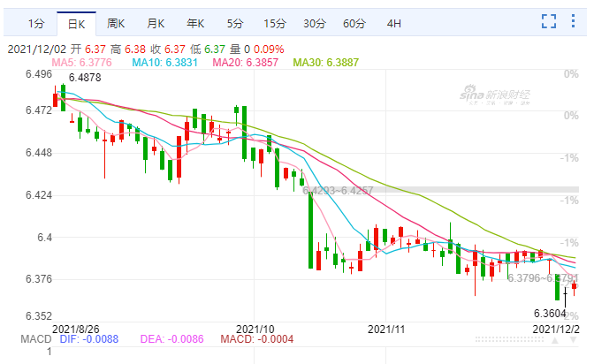Screen dimensions: 594x364
Task: Click the 2021/11 axis date label
Action: point(386,330)
